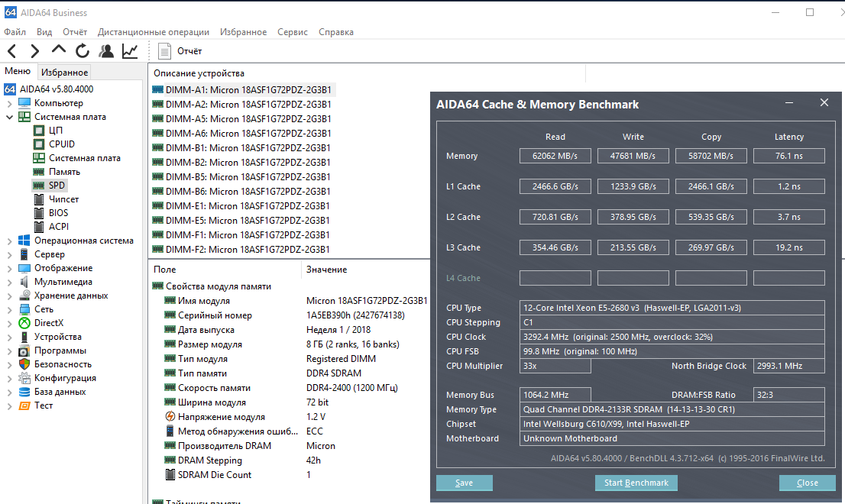Select the ЦП tree icon
Viewport: 845px width, 504px height.
coord(39,131)
